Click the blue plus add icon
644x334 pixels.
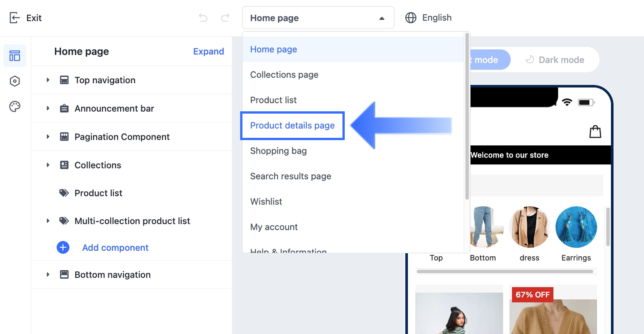63,247
